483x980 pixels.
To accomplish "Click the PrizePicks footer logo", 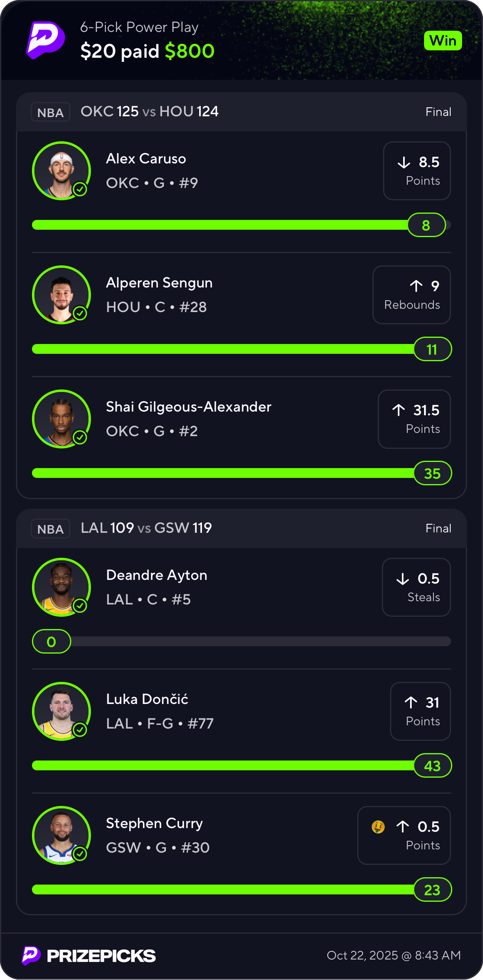I will coord(89,955).
